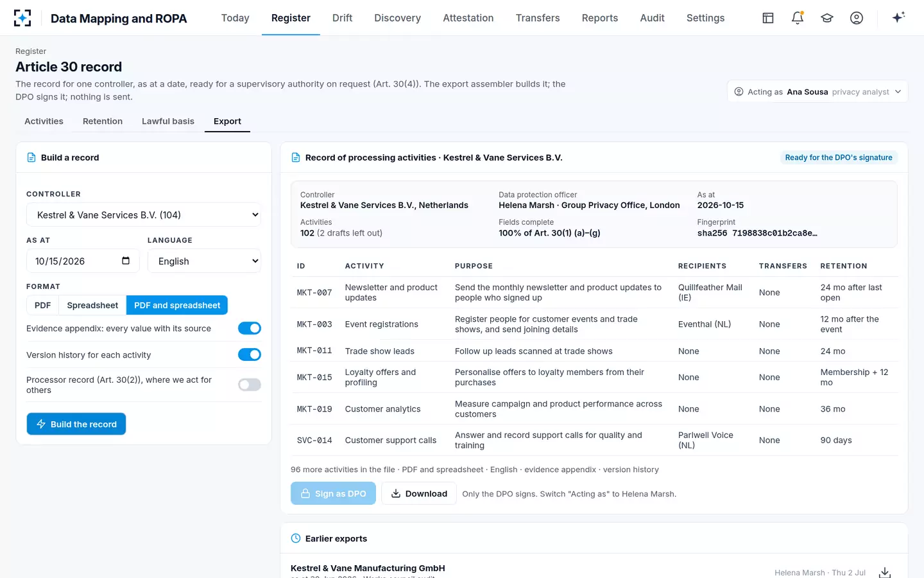Click the SVC-014 activity ID

pos(314,441)
